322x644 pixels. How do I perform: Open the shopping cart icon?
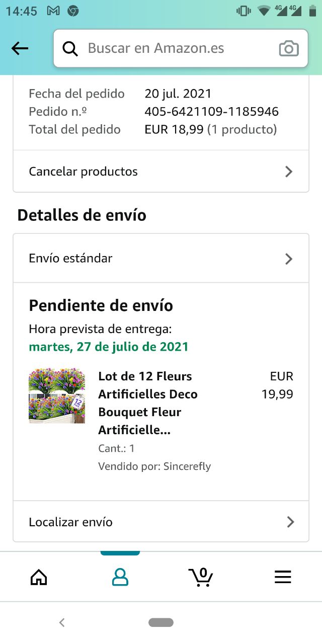201,577
